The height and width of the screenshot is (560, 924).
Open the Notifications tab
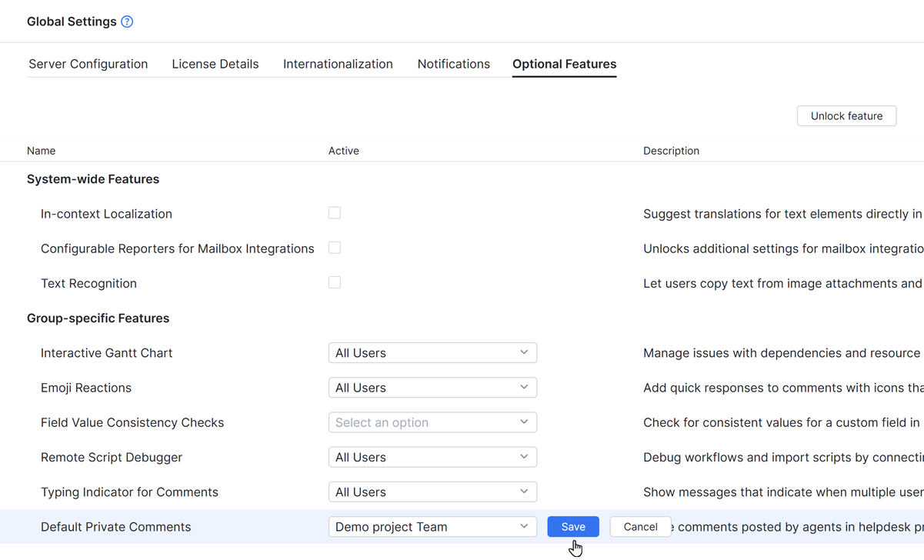(454, 64)
